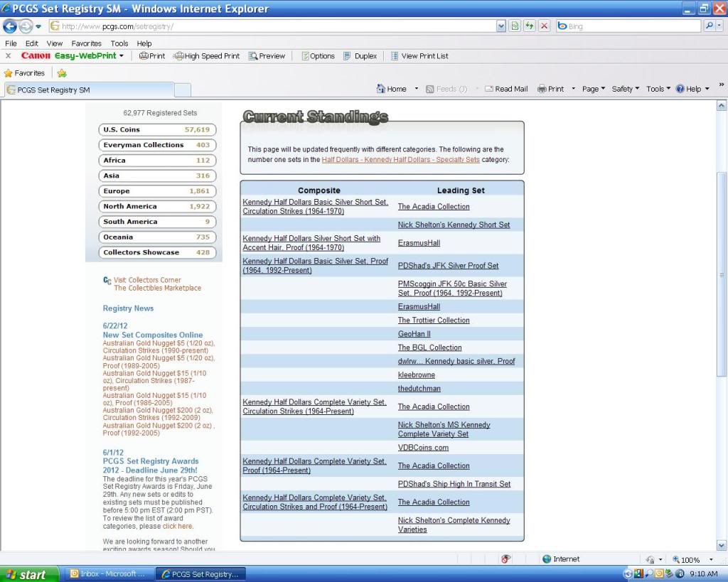Open Canon Easy-WebPrint Options

point(318,55)
